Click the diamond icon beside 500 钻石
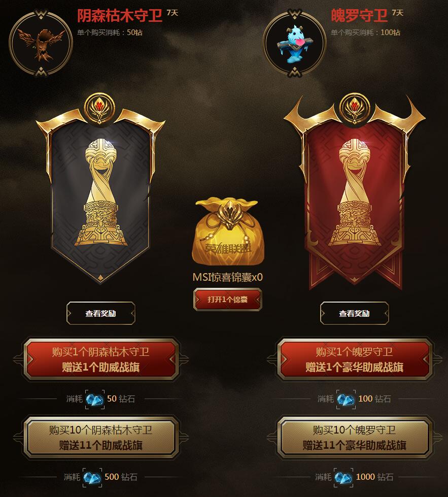 click(x=92, y=477)
